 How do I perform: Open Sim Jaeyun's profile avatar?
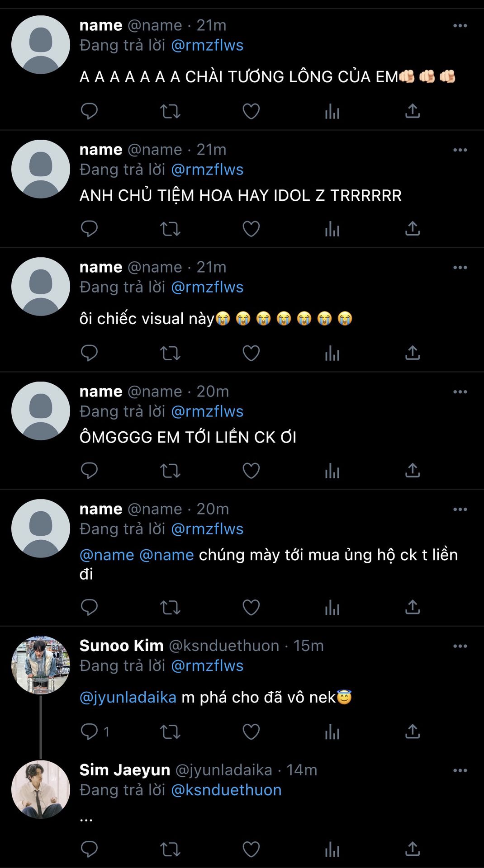click(x=41, y=789)
